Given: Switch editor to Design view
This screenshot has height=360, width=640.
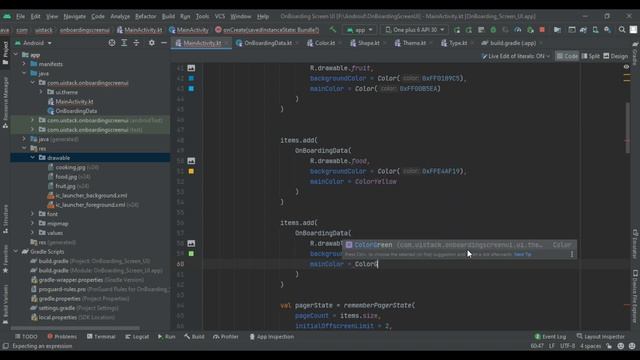Looking at the screenshot, I should pos(616,56).
